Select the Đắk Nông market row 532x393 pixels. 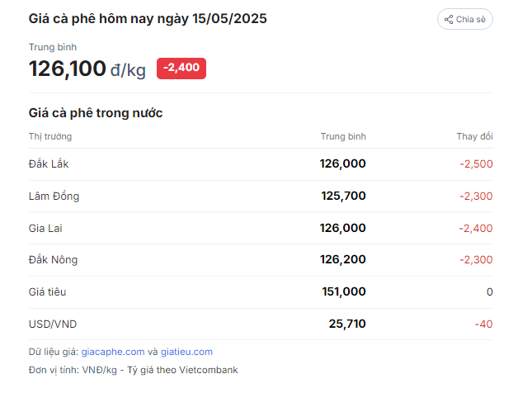261,260
